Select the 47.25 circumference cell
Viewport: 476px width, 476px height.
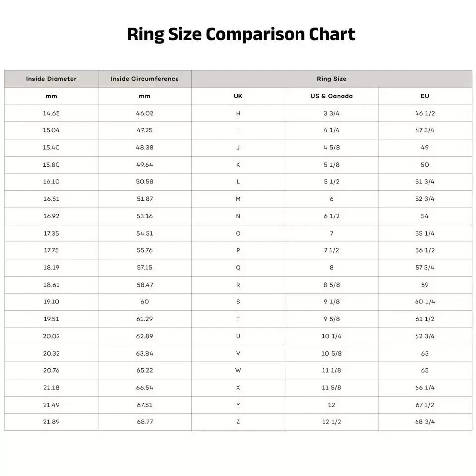[145, 130]
